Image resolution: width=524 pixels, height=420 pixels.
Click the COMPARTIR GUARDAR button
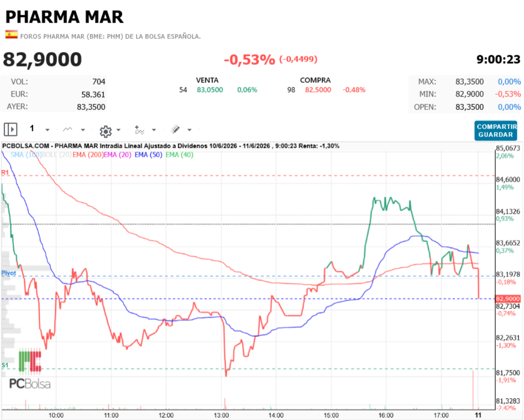click(x=496, y=130)
